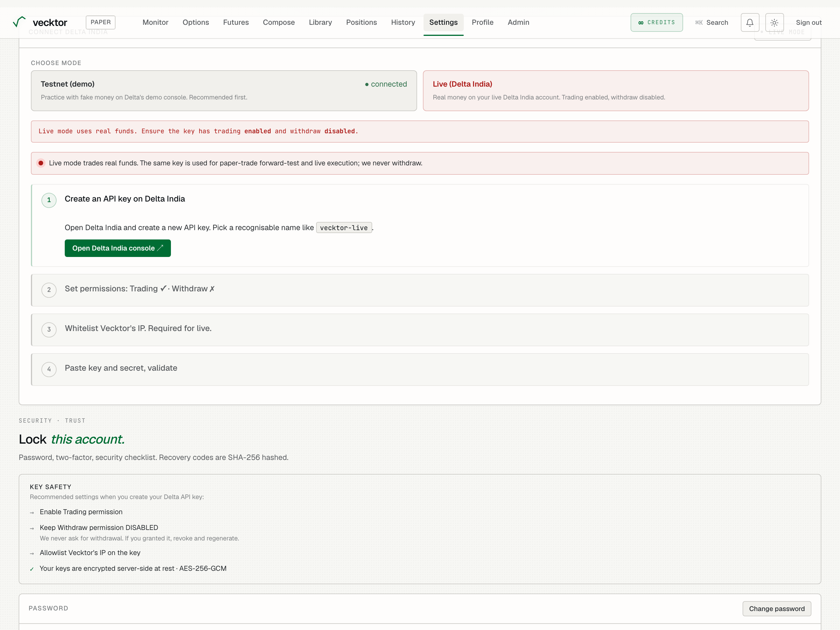840x630 pixels.
Task: Open the ⌘K Search box
Action: pos(711,22)
